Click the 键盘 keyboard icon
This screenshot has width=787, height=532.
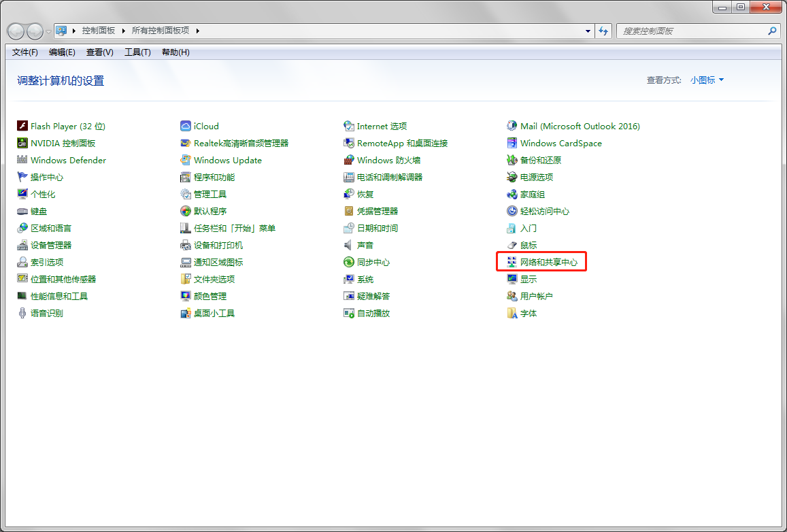click(22, 212)
